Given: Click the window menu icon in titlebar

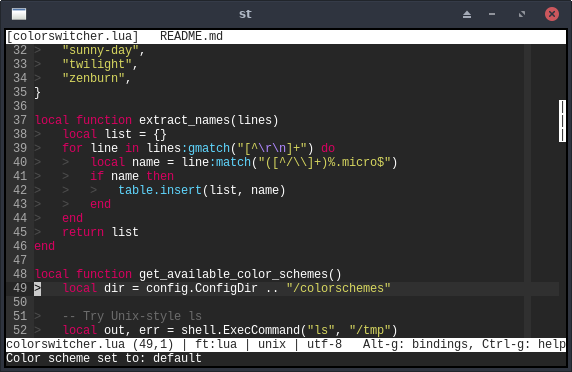Looking at the screenshot, I should [x=19, y=14].
